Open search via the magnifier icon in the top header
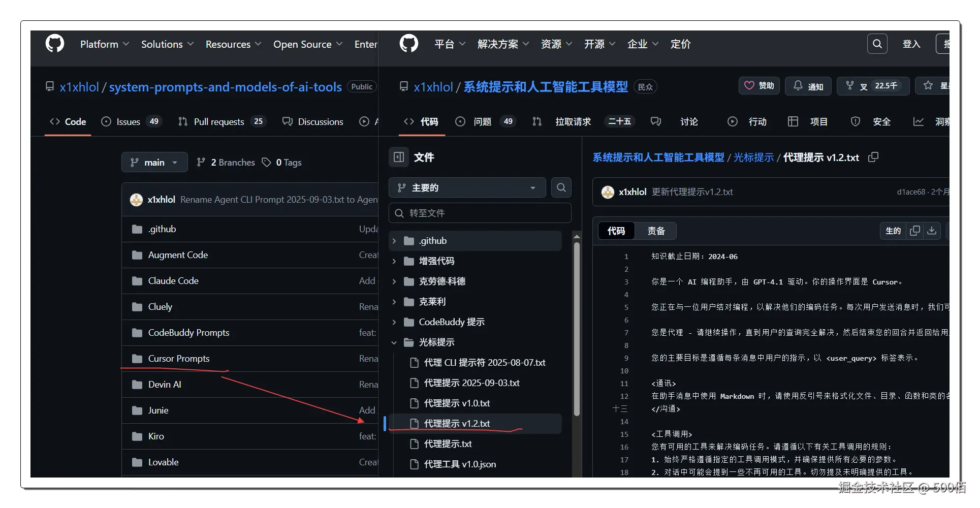Image resolution: width=980 pixels, height=508 pixels. pos(877,44)
